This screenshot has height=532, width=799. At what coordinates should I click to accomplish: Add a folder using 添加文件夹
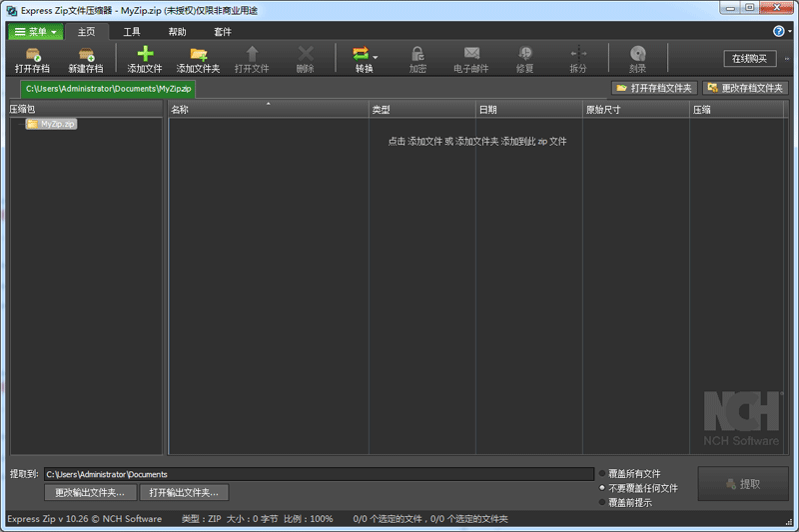[x=198, y=60]
